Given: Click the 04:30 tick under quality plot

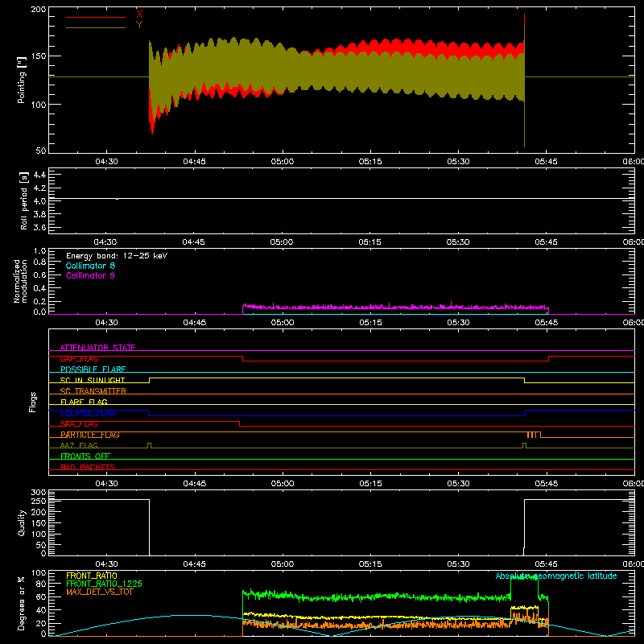Looking at the screenshot, I should pyautogui.click(x=106, y=564).
